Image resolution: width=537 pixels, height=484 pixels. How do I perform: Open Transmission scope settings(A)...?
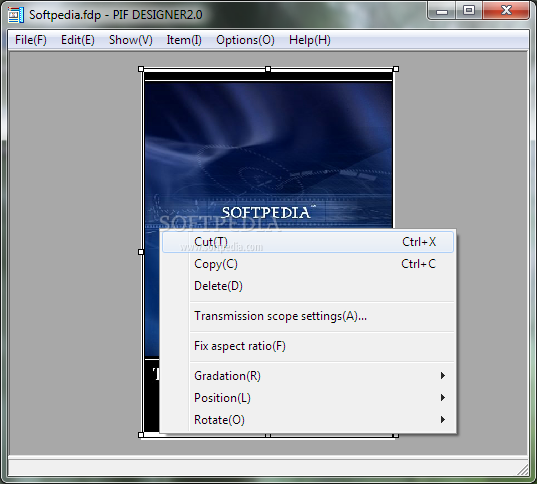(x=308, y=316)
